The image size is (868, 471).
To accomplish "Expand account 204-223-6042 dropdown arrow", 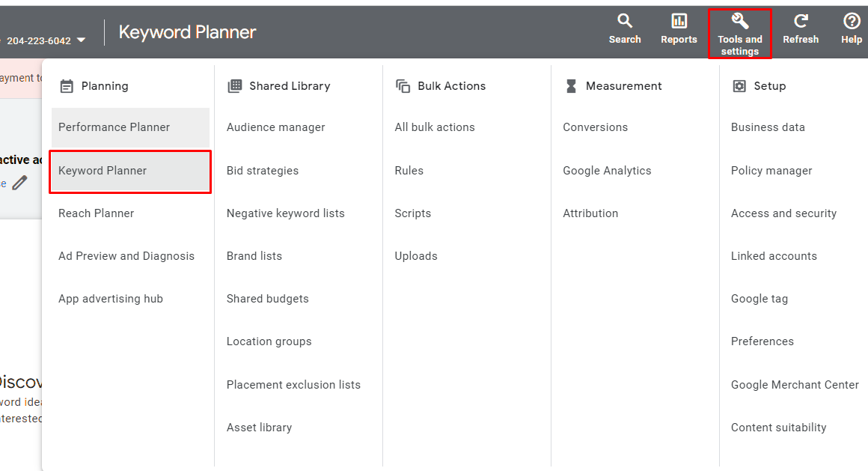I will pyautogui.click(x=82, y=40).
